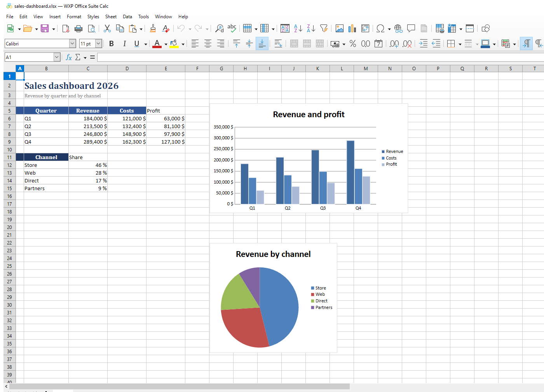Insert a pivot table
The width and height of the screenshot is (544, 392).
pos(365,28)
